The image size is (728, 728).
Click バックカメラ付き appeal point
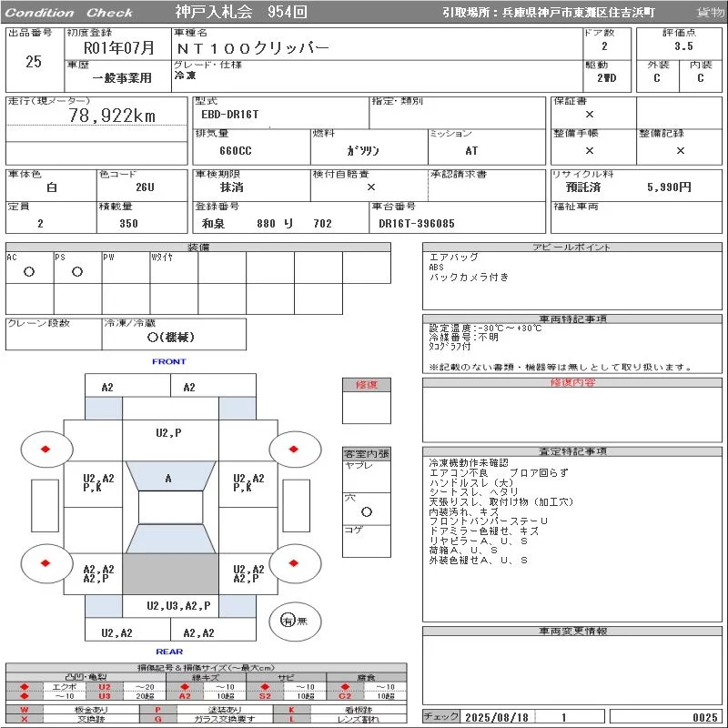(x=469, y=277)
